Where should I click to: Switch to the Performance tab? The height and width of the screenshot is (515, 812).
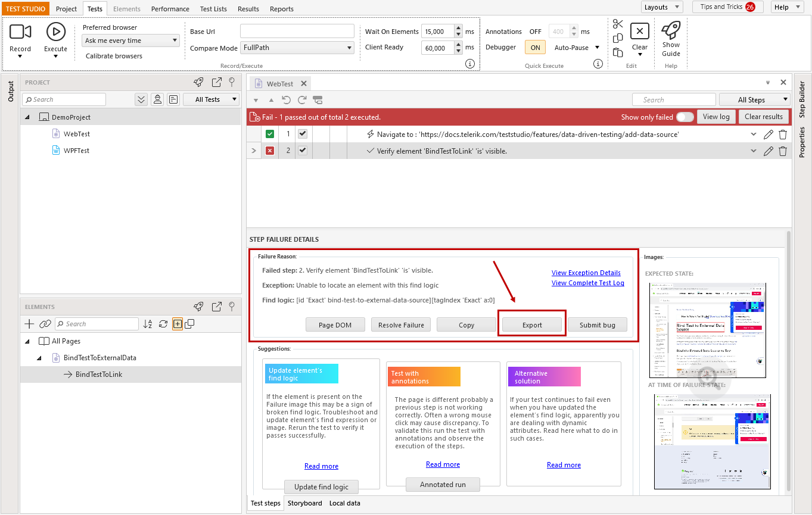tap(170, 9)
